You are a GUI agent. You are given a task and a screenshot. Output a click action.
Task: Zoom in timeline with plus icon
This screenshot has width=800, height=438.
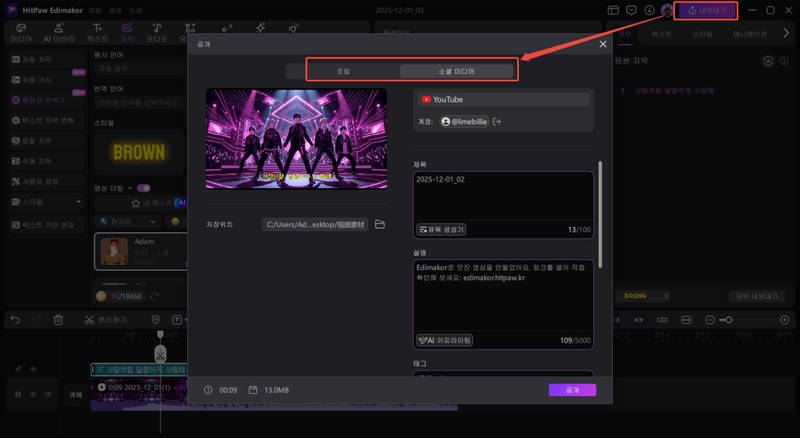785,320
